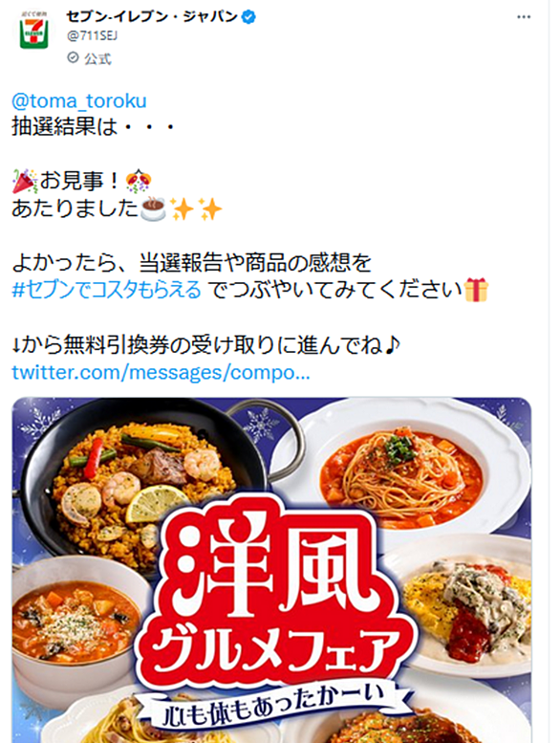Click the @711SEJ handle text
This screenshot has width=560, height=743.
(92, 36)
